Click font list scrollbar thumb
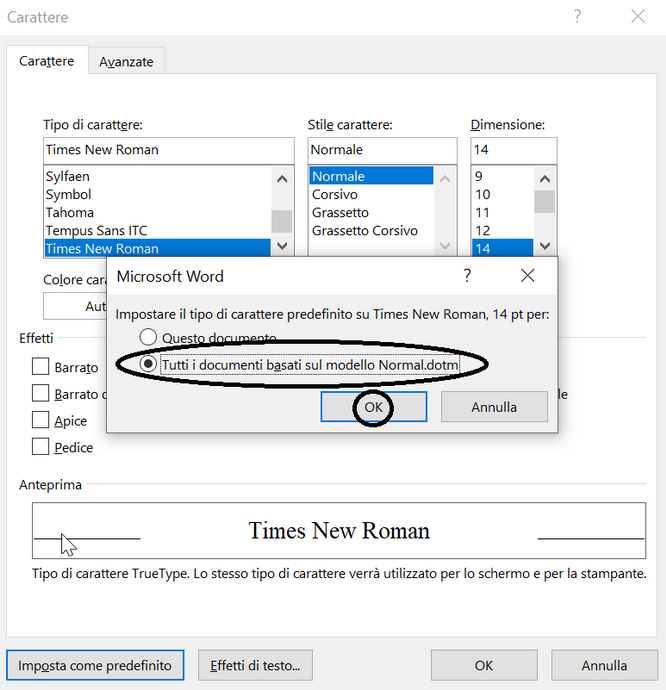Screen dimensions: 666x690 pyautogui.click(x=282, y=221)
